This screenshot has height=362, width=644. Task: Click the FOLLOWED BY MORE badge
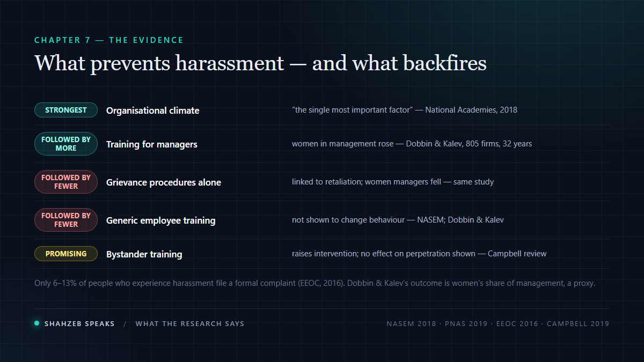coord(66,144)
